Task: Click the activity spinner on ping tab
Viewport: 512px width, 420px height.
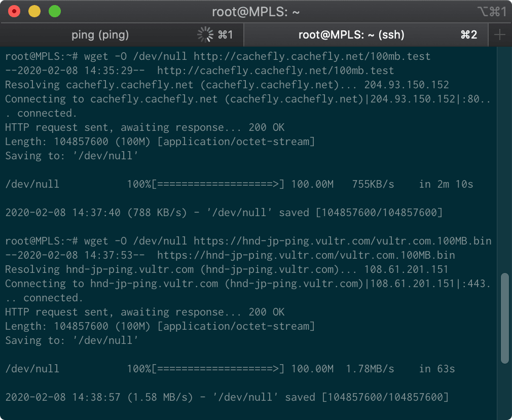Action: (205, 34)
